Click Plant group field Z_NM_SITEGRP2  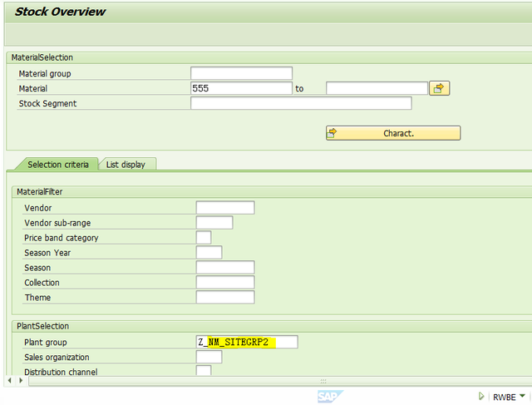click(247, 342)
